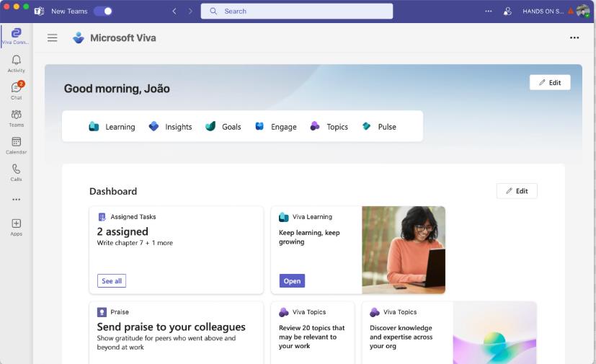This screenshot has height=364, width=596.
Task: Click the 'Good morning, João' greeting
Action: [117, 89]
